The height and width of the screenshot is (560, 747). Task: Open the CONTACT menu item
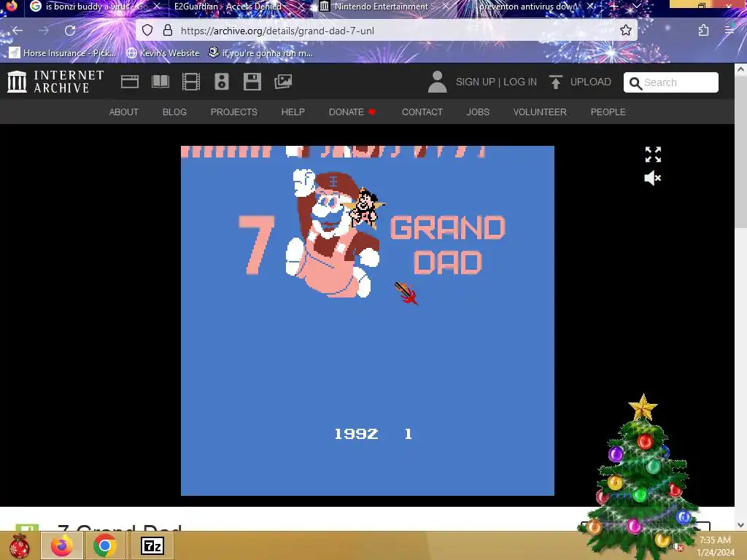coord(422,112)
